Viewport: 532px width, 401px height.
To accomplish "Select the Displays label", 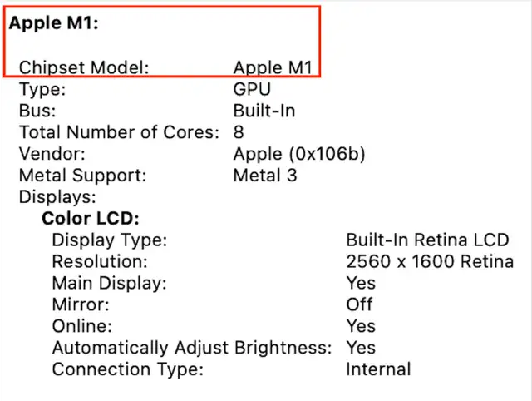I will pos(57,197).
